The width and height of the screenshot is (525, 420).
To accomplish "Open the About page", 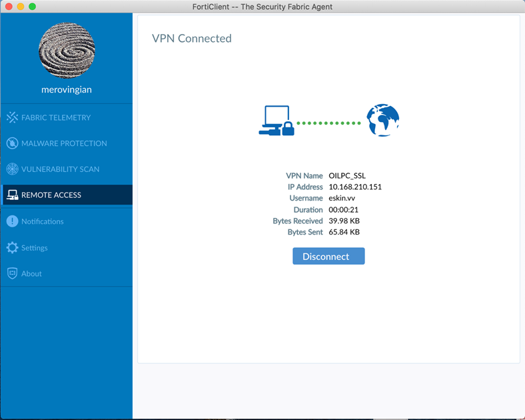I will tap(67, 273).
